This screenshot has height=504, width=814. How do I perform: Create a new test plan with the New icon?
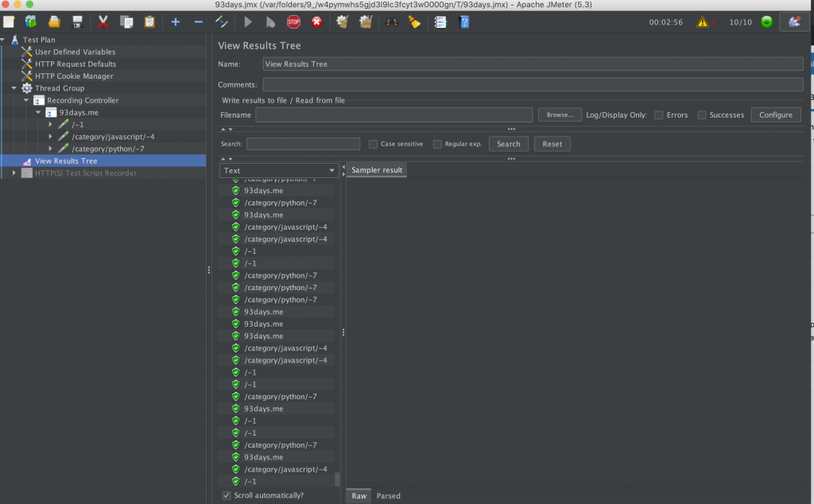9,21
